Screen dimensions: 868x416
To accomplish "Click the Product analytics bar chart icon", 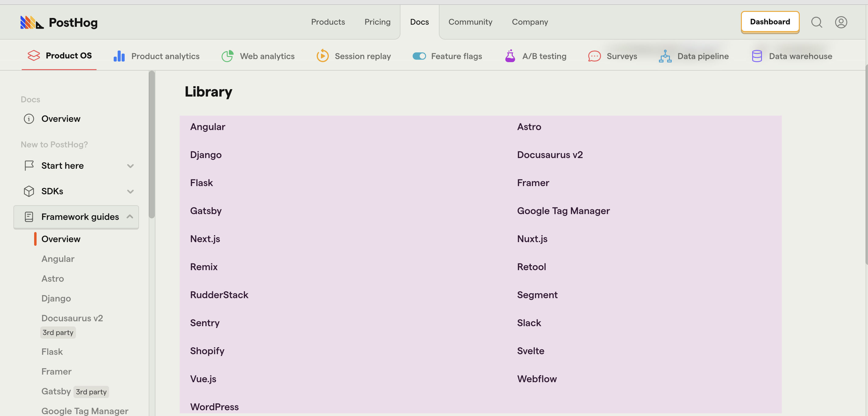I will (119, 56).
